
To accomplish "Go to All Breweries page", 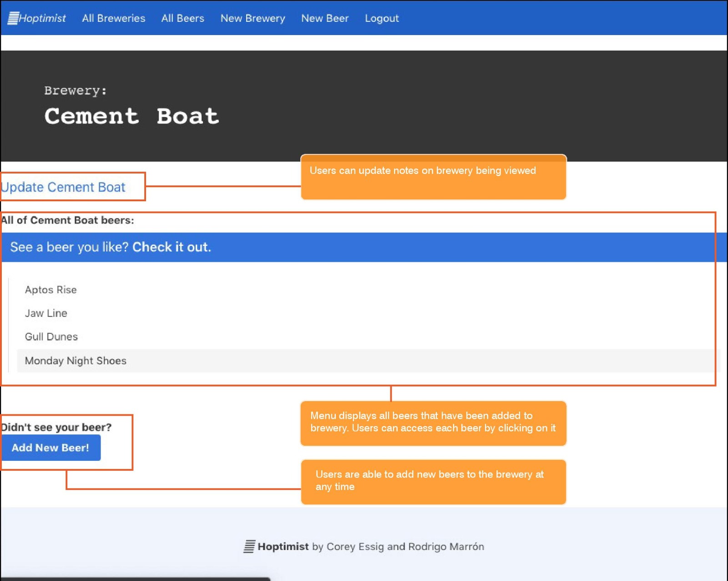I will click(114, 18).
